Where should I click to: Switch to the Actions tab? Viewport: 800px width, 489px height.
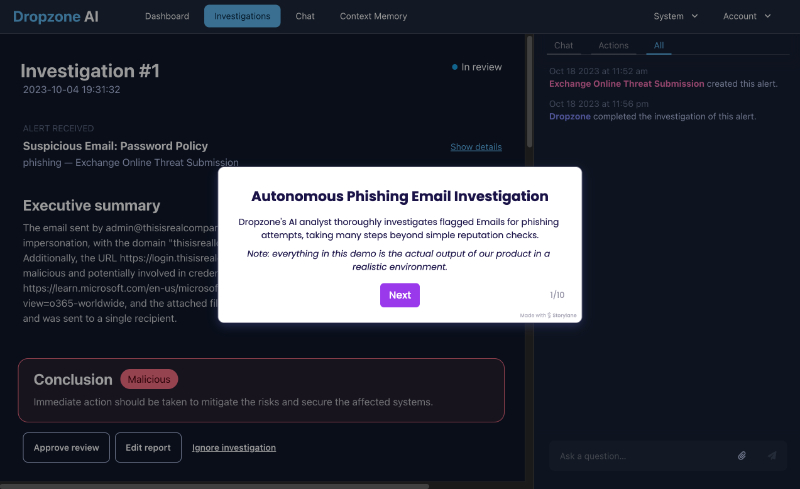coord(613,45)
